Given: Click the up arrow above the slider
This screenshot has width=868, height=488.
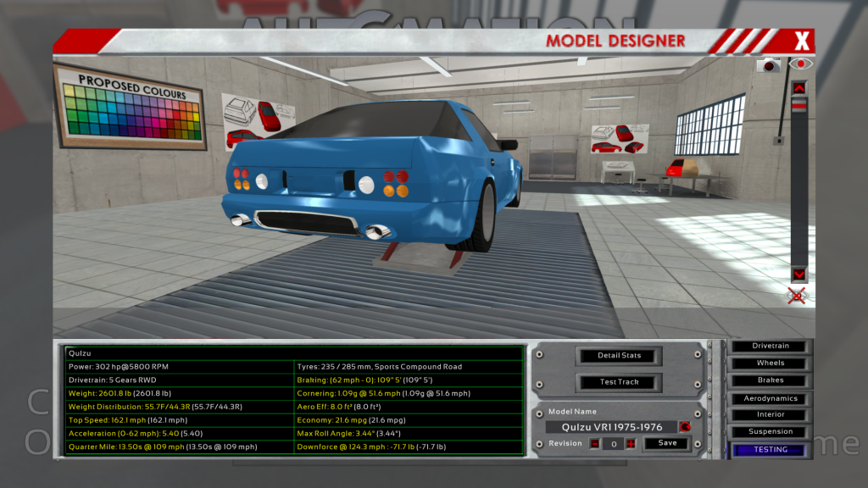Looking at the screenshot, I should pos(798,87).
